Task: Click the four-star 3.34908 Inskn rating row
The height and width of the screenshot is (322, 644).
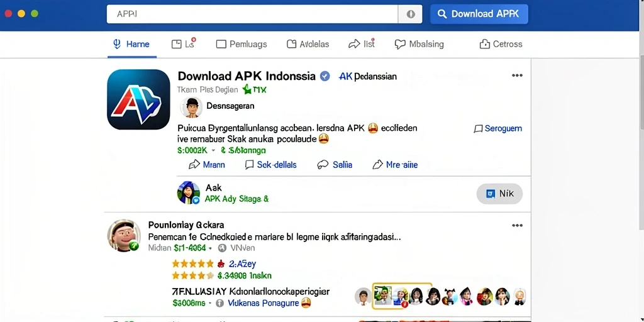Action: [222, 275]
